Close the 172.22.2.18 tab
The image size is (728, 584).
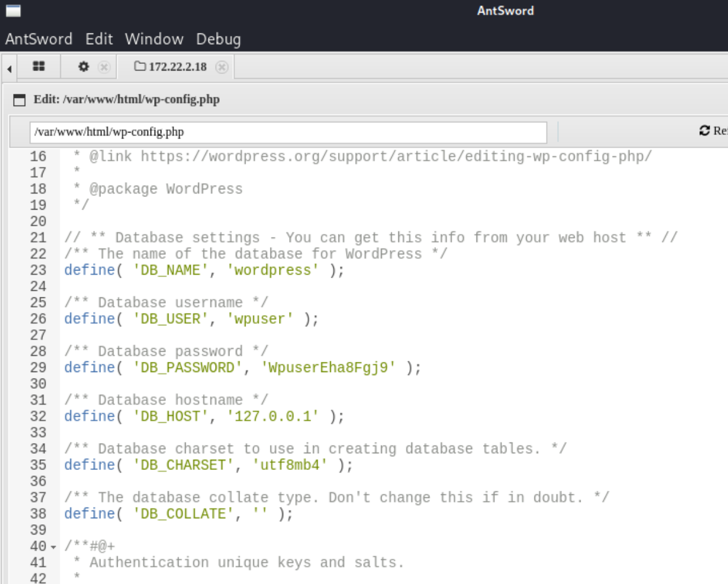pos(222,67)
